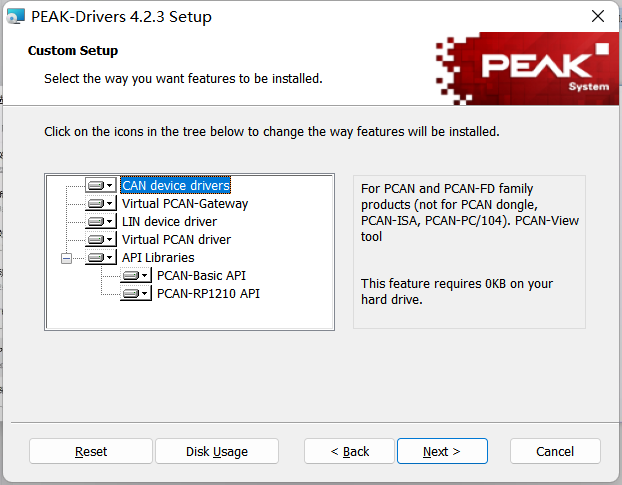This screenshot has width=622, height=485.
Task: Click the PCAN-RP1210 API drive icon
Action: click(x=136, y=293)
